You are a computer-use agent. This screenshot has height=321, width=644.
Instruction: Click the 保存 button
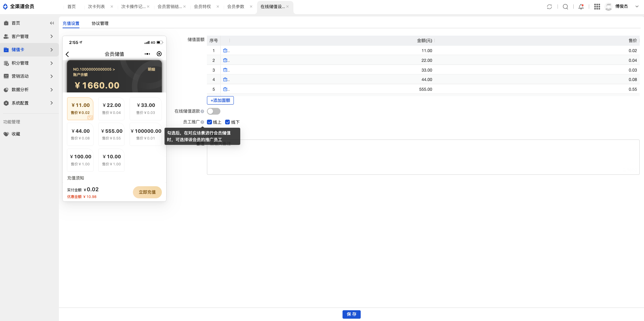coord(352,314)
